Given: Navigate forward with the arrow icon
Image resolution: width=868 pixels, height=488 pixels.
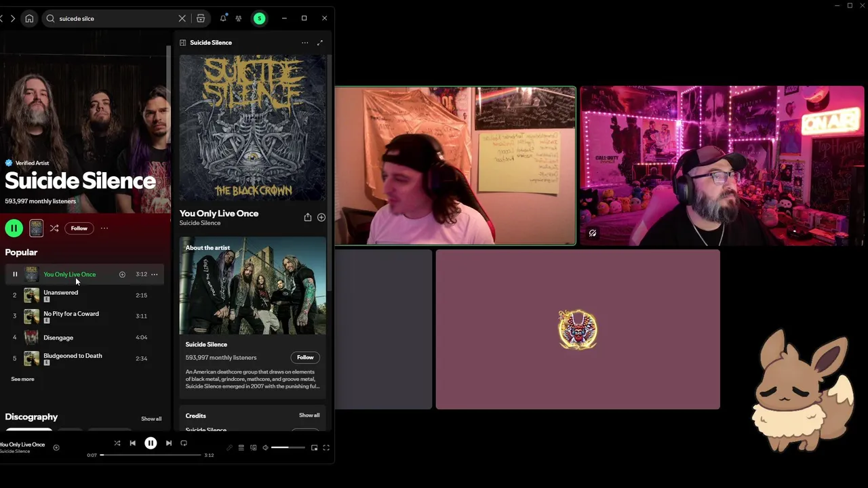Looking at the screenshot, I should point(12,18).
